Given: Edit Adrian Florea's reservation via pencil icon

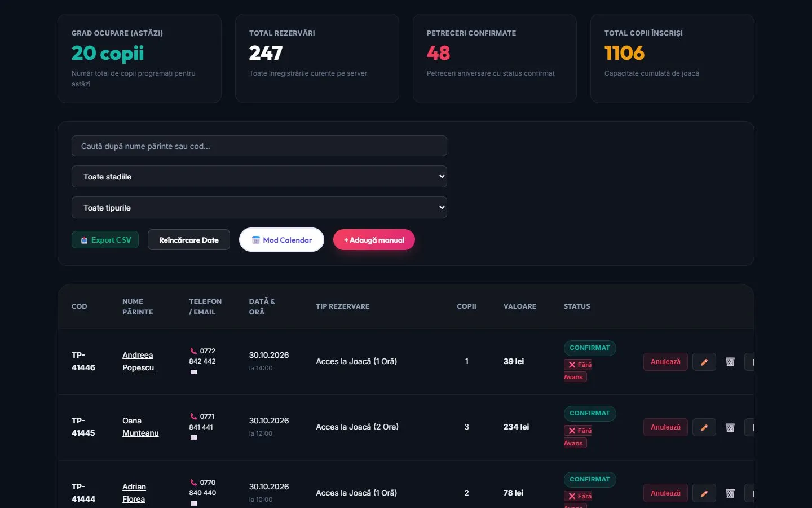Looking at the screenshot, I should [x=704, y=493].
